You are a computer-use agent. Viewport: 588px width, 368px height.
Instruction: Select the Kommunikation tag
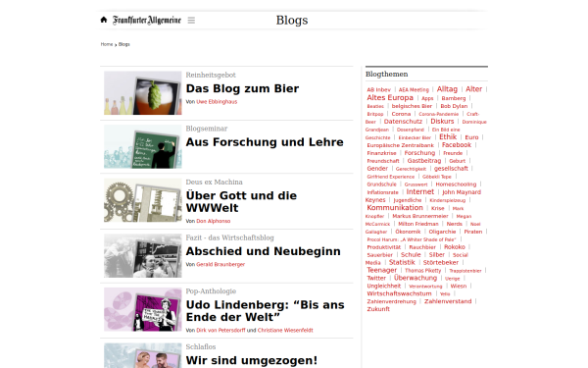point(395,208)
